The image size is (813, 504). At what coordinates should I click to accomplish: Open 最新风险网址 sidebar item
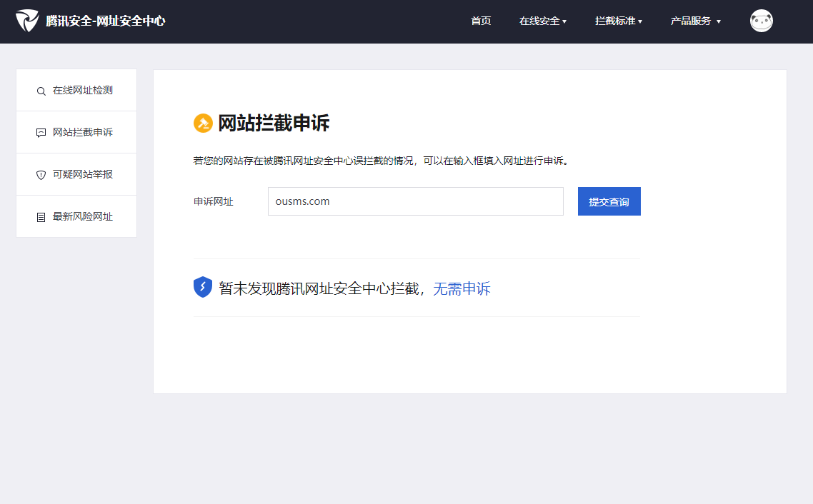[76, 216]
